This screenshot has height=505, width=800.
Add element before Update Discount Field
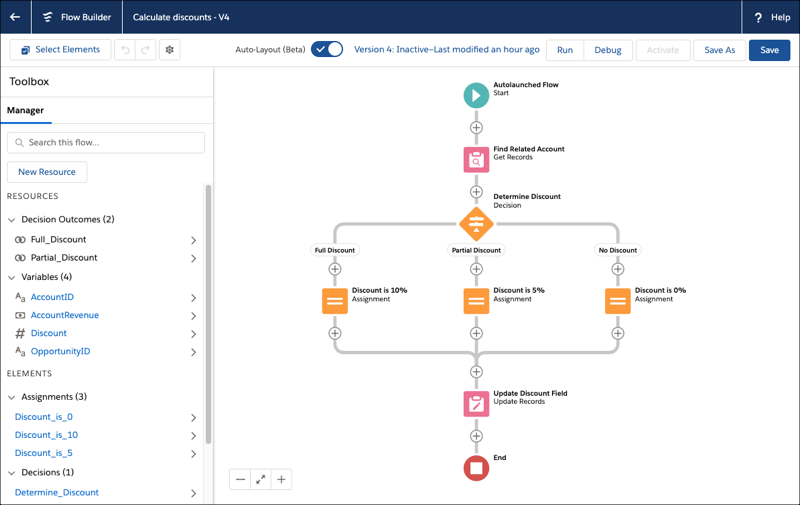coord(476,372)
